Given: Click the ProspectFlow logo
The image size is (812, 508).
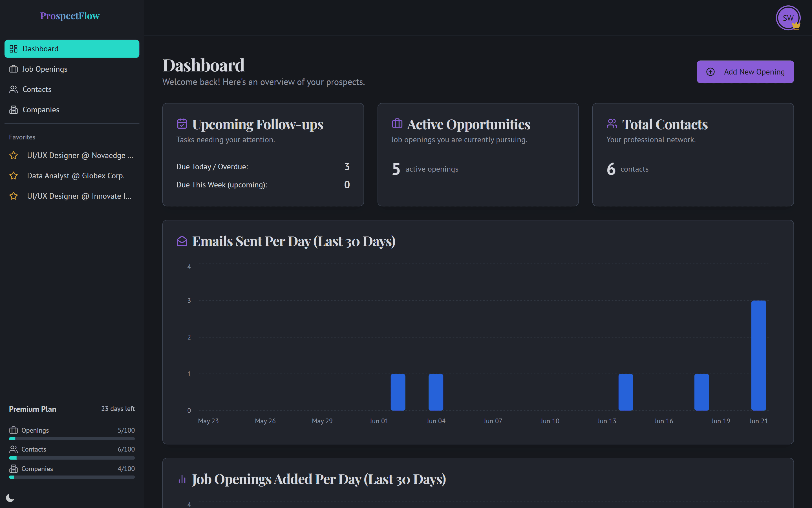Looking at the screenshot, I should (x=70, y=16).
